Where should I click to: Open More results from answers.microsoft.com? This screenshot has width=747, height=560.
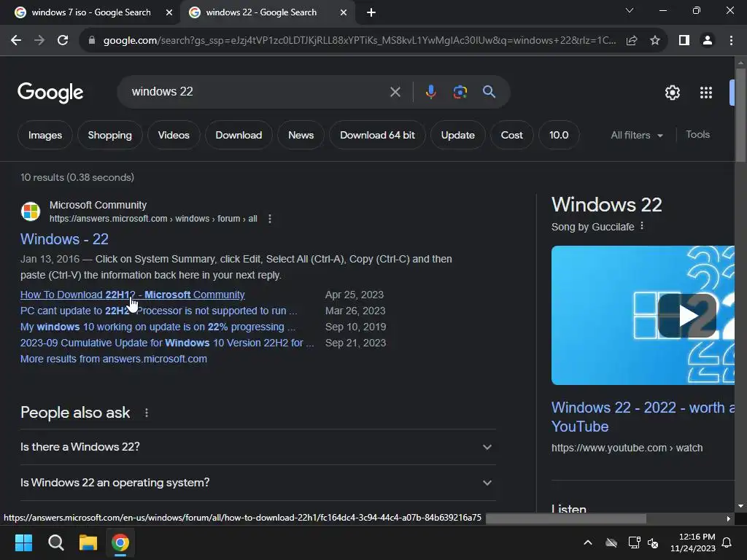point(113,359)
